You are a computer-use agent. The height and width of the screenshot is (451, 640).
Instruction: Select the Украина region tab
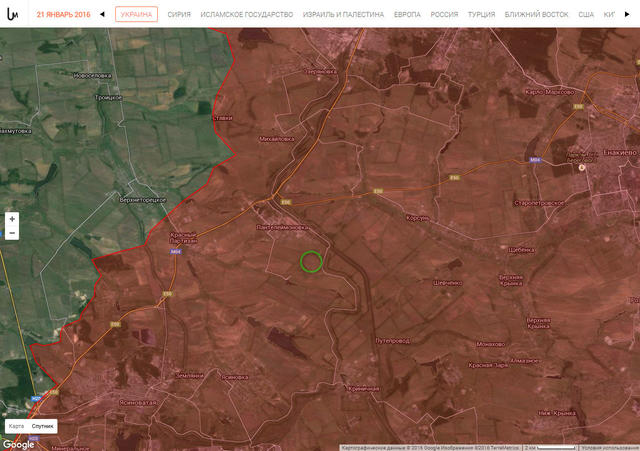[136, 14]
